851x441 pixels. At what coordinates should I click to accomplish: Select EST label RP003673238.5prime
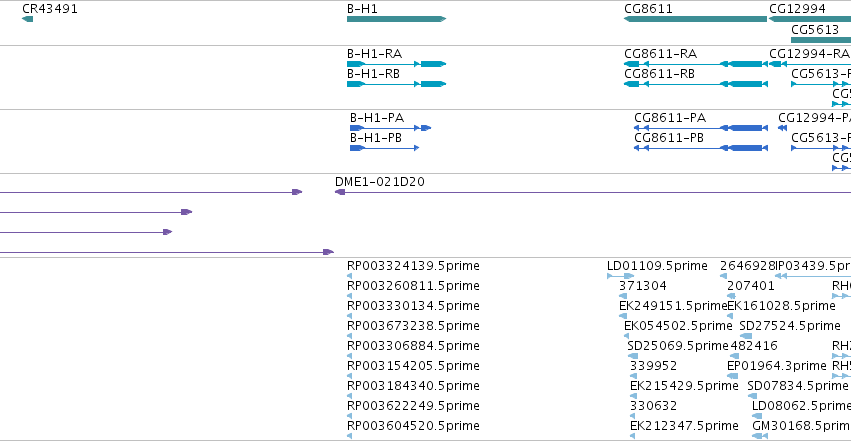[413, 326]
